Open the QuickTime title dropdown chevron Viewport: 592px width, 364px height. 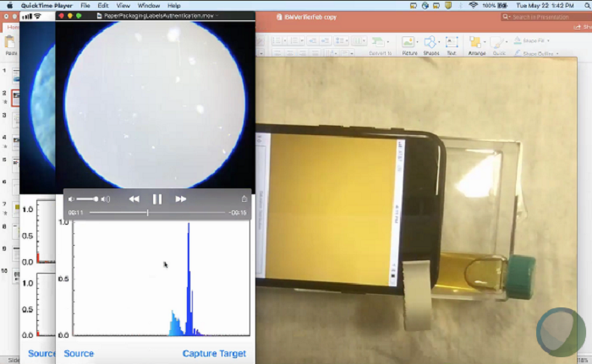216,16
